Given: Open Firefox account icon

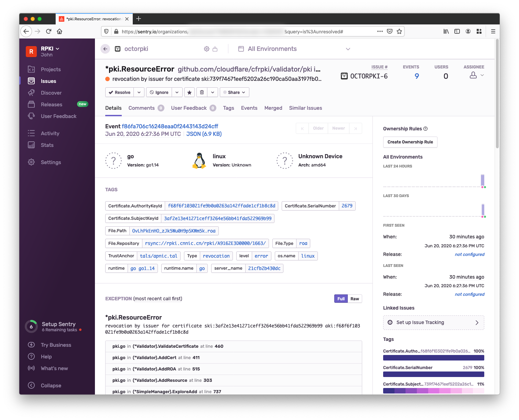Looking at the screenshot, I should tap(468, 31).
